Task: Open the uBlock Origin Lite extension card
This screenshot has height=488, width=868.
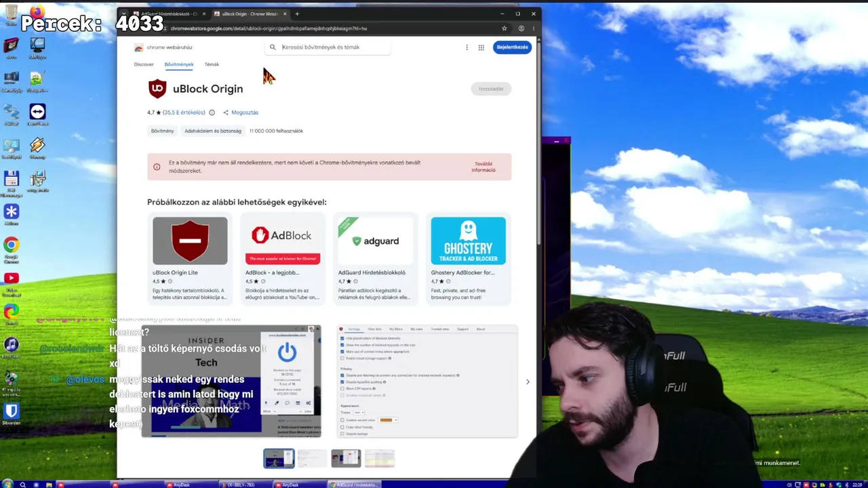Action: (x=190, y=258)
